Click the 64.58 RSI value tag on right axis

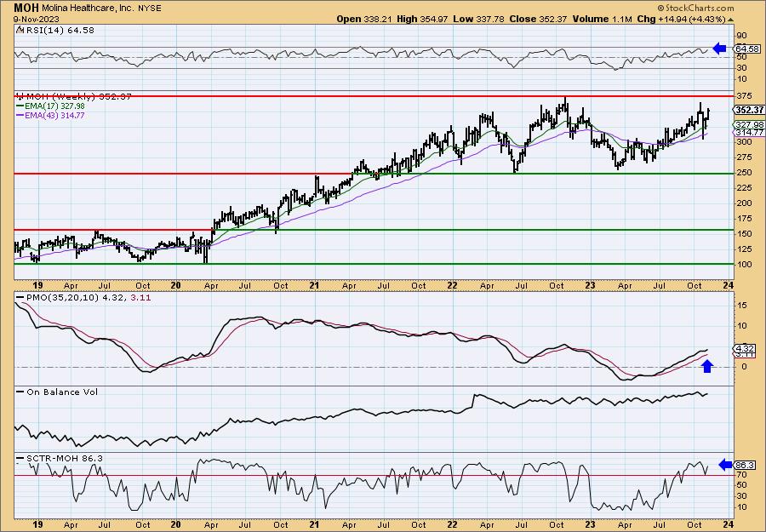click(x=746, y=49)
